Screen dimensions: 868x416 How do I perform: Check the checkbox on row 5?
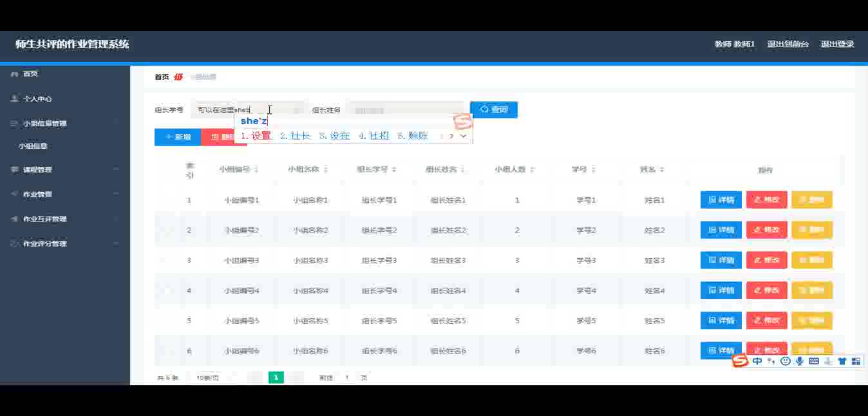pyautogui.click(x=167, y=321)
